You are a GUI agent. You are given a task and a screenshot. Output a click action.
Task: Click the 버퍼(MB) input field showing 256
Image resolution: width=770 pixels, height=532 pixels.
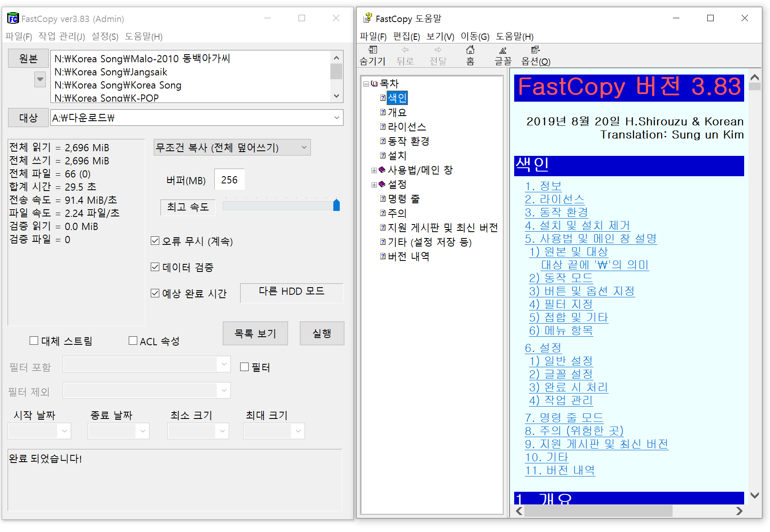229,180
